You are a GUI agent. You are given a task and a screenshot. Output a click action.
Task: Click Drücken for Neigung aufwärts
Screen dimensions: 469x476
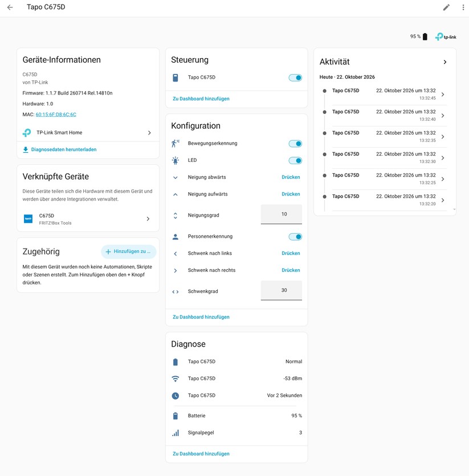tap(291, 194)
